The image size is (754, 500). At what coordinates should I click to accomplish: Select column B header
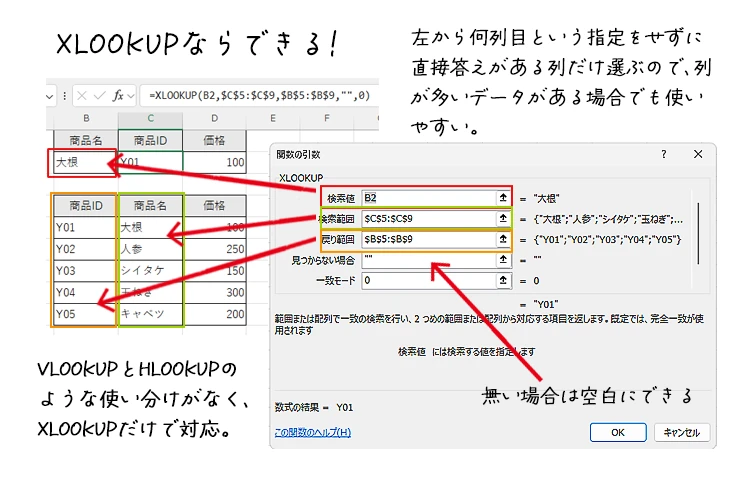(x=86, y=118)
